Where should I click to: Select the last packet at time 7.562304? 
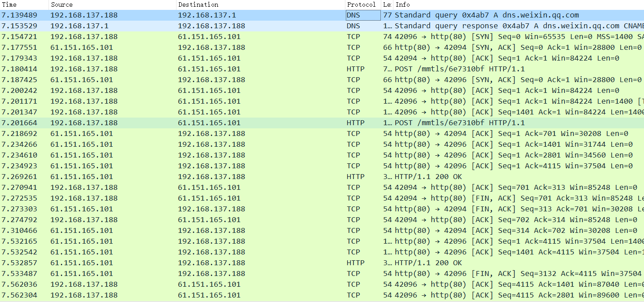point(322,295)
